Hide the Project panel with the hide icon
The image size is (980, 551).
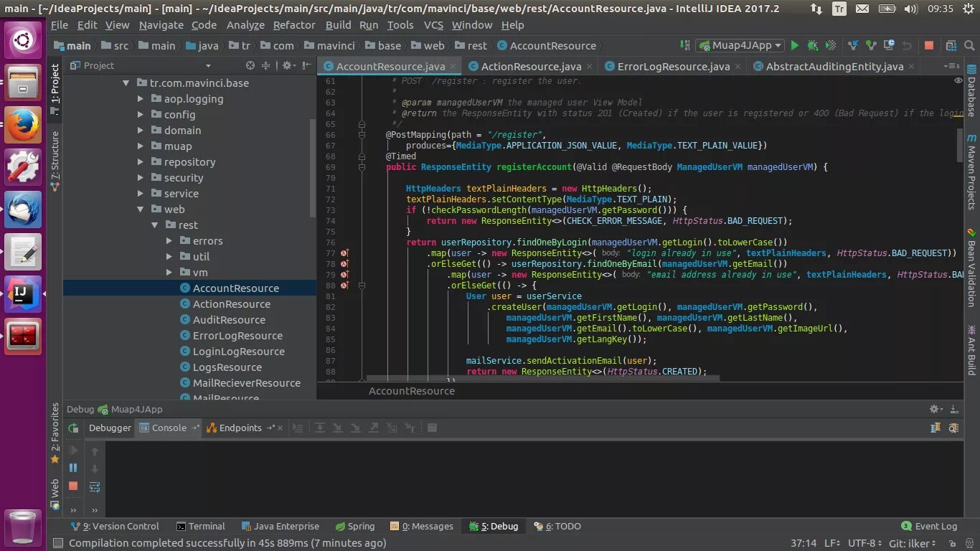306,65
